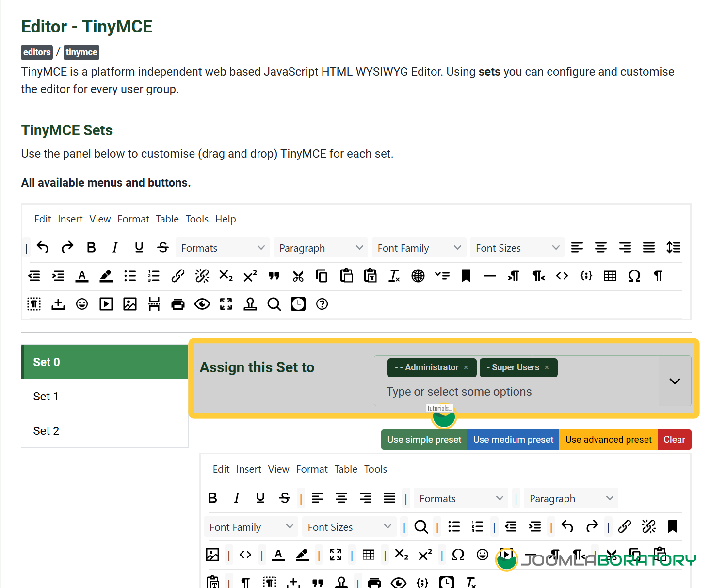The width and height of the screenshot is (710, 588).
Task: Apply the Use medium preset button
Action: (513, 440)
